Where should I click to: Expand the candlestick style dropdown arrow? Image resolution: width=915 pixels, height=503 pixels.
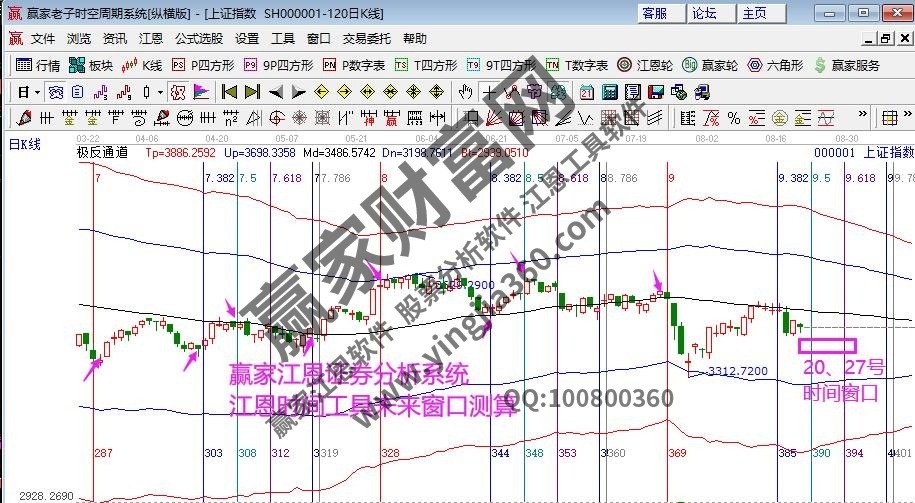tap(161, 92)
